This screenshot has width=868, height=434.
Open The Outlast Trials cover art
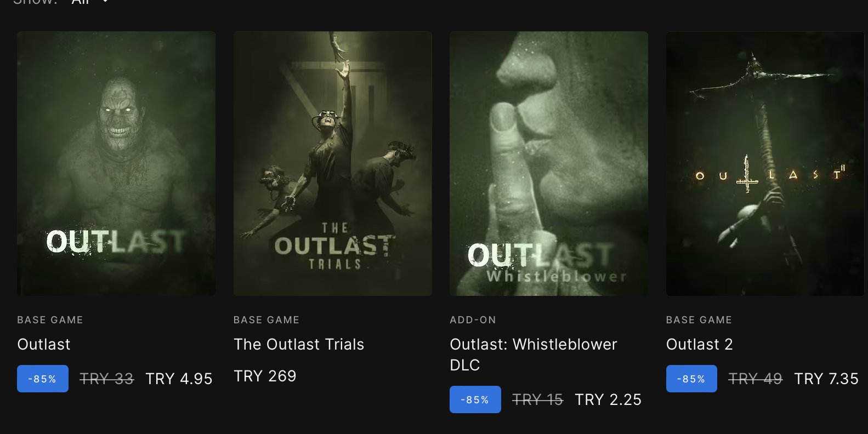[x=332, y=163]
